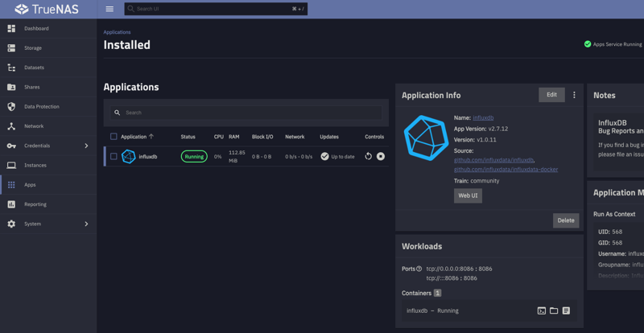Click the Network sidebar icon
This screenshot has height=333, width=644.
click(x=11, y=126)
